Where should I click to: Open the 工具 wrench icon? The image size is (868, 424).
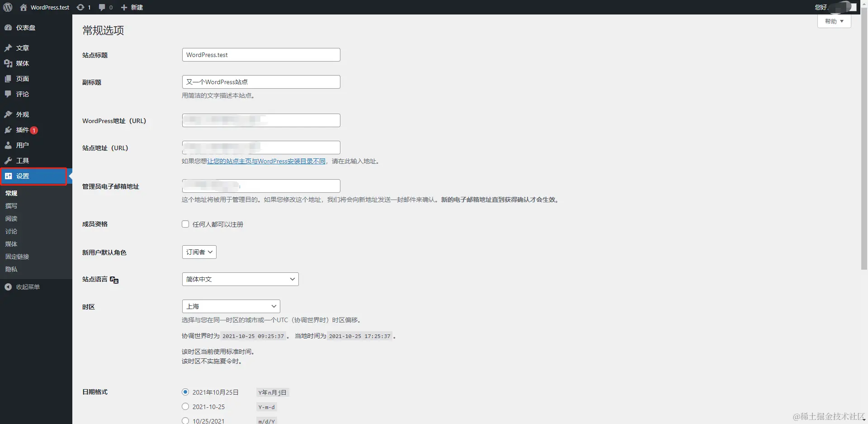pyautogui.click(x=8, y=161)
